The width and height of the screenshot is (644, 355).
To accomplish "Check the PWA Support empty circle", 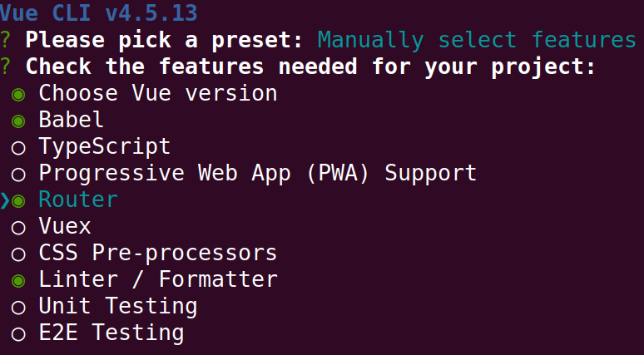I will [18, 175].
